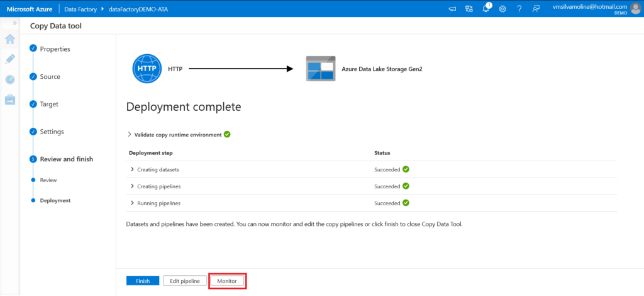644x296 pixels.
Task: Click the Status column header
Action: [382, 152]
